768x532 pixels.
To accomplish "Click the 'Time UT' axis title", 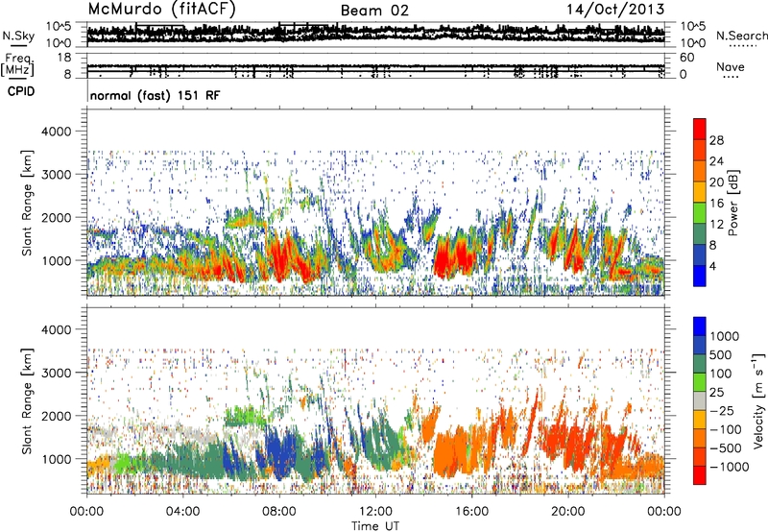I will click(375, 526).
